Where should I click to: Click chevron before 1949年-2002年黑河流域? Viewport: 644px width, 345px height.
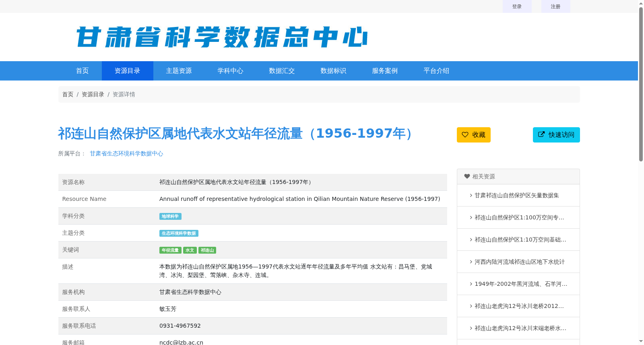tap(471, 284)
